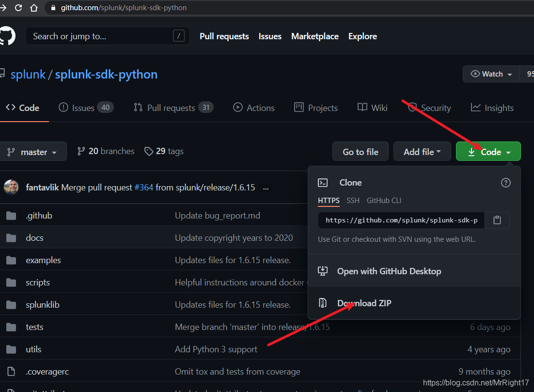Click the Pull requests tab icon
534x392 pixels.
coord(138,107)
